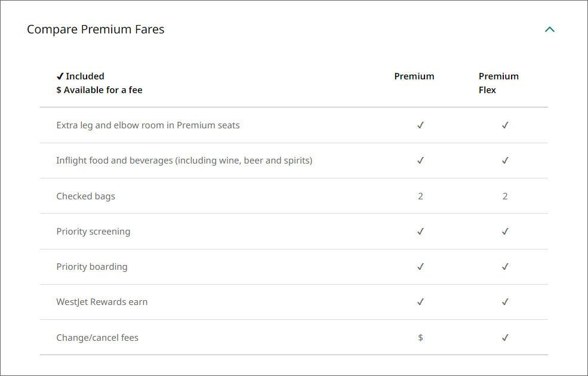Click Premium checkmark for inflight food

pyautogui.click(x=420, y=161)
